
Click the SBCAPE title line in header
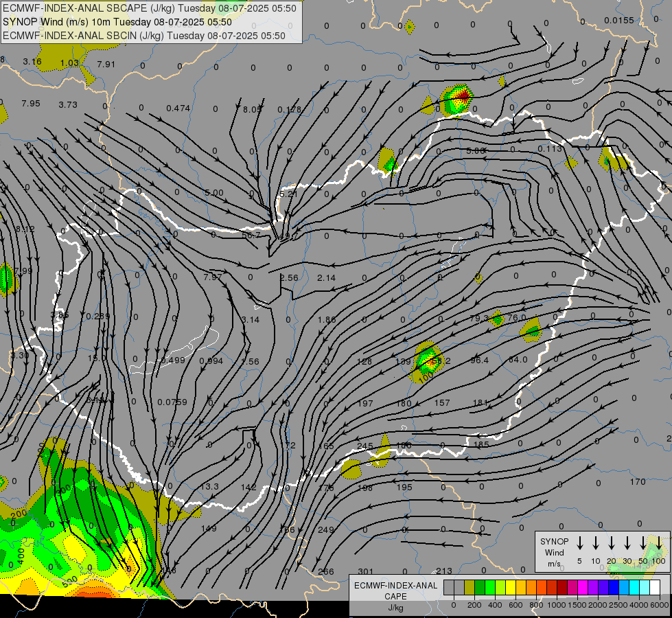[149, 8]
